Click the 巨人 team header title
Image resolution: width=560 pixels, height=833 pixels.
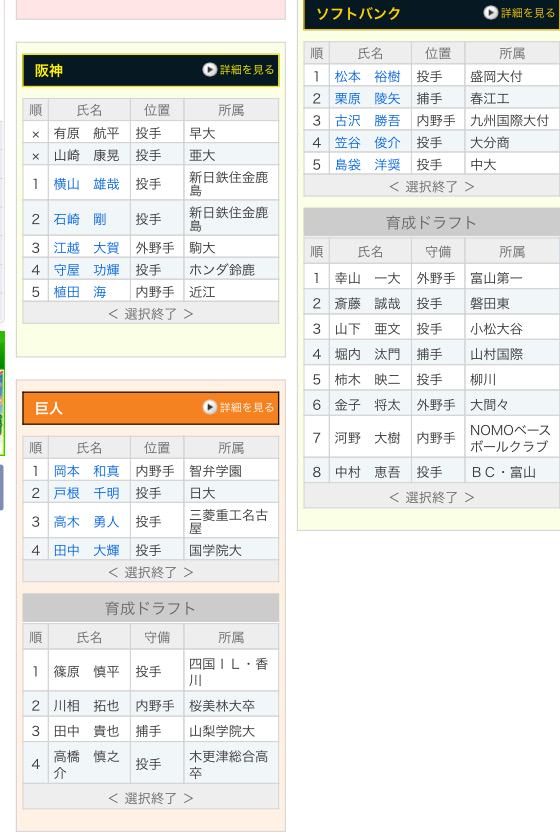[x=49, y=408]
